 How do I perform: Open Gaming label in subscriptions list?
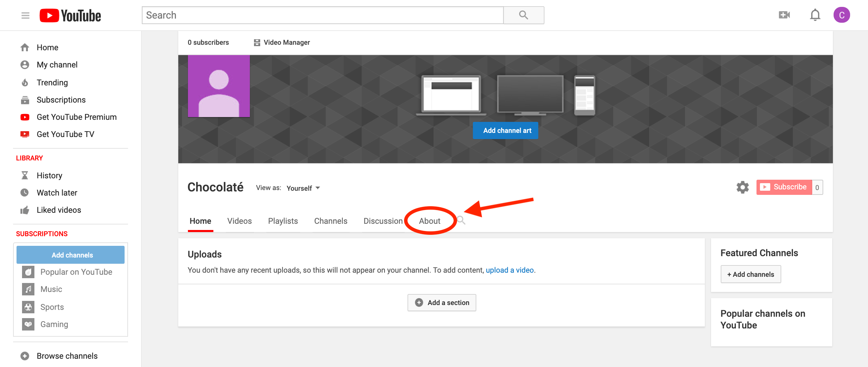pos(54,324)
